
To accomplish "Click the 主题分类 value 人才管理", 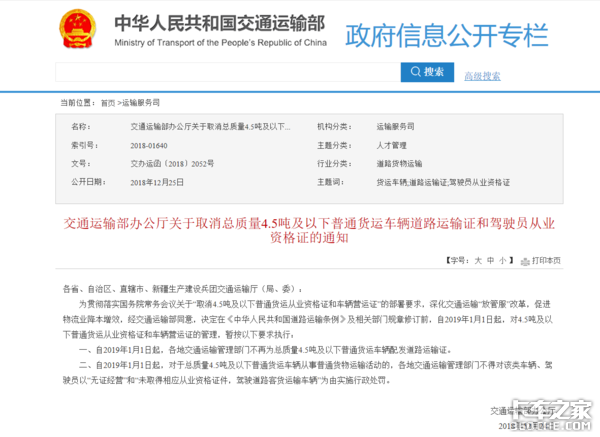I will pos(391,144).
